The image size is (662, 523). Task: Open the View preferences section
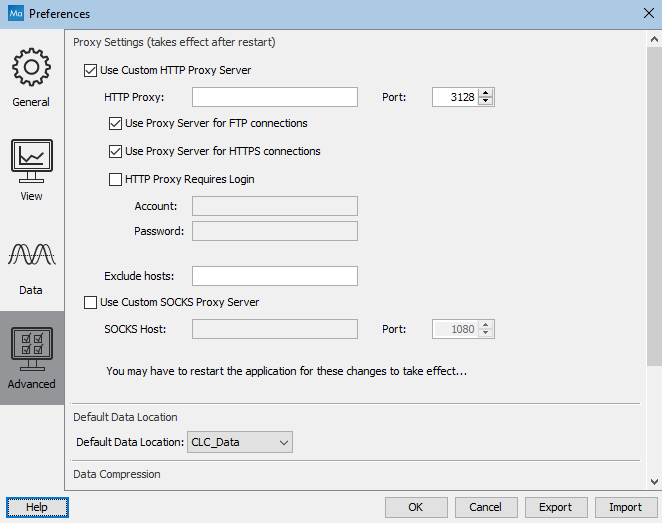tap(31, 171)
